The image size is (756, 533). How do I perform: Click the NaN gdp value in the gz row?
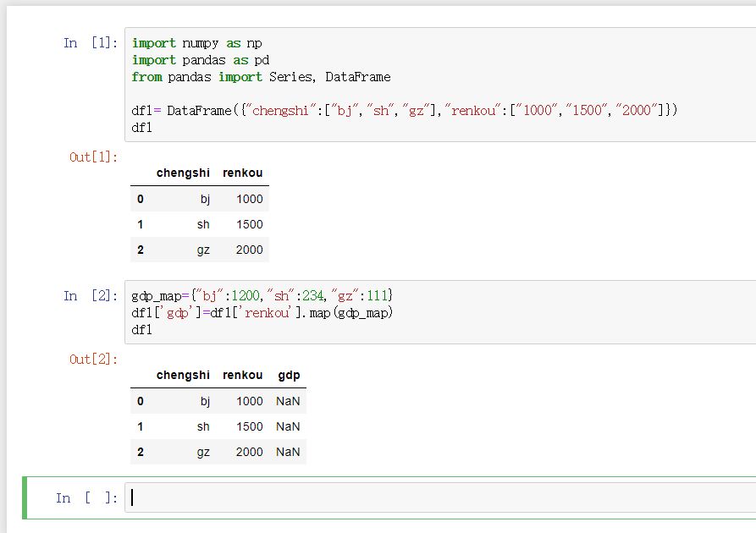[x=288, y=452]
